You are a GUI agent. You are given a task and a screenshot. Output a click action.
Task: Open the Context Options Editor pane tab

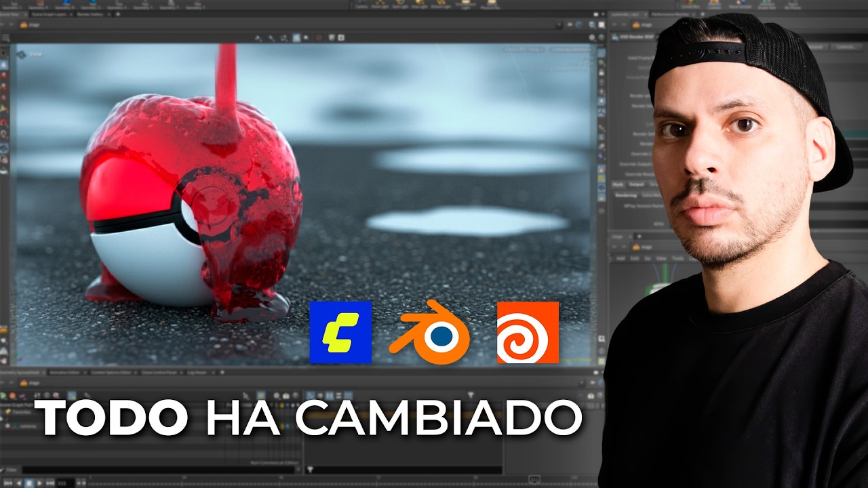(x=111, y=372)
